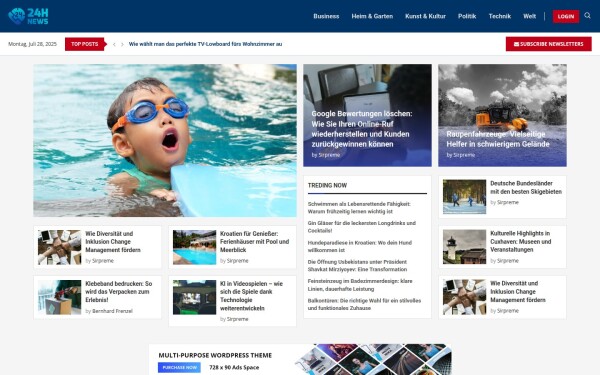The height and width of the screenshot is (375, 600).
Task: Open trending Öffnung Usbekistans article
Action: coord(357,266)
